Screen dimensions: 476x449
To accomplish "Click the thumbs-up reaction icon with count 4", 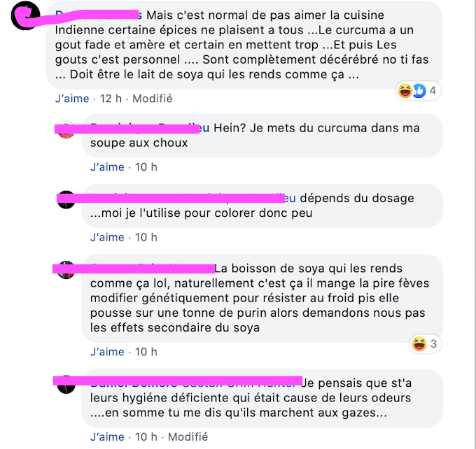I will click(x=419, y=91).
